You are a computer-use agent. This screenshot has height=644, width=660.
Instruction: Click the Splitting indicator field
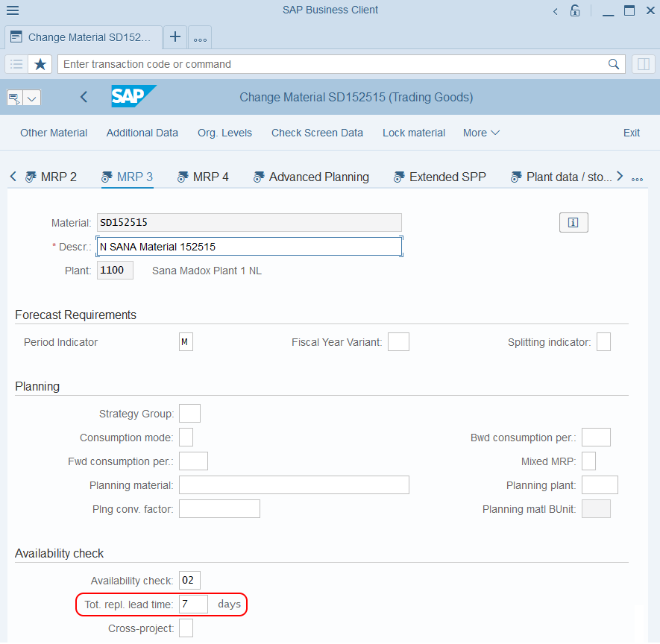[603, 342]
